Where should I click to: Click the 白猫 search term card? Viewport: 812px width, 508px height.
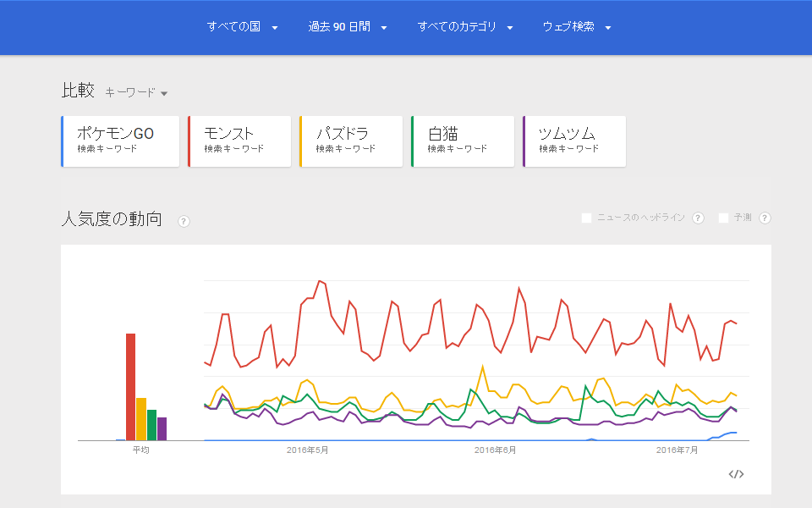[463, 141]
